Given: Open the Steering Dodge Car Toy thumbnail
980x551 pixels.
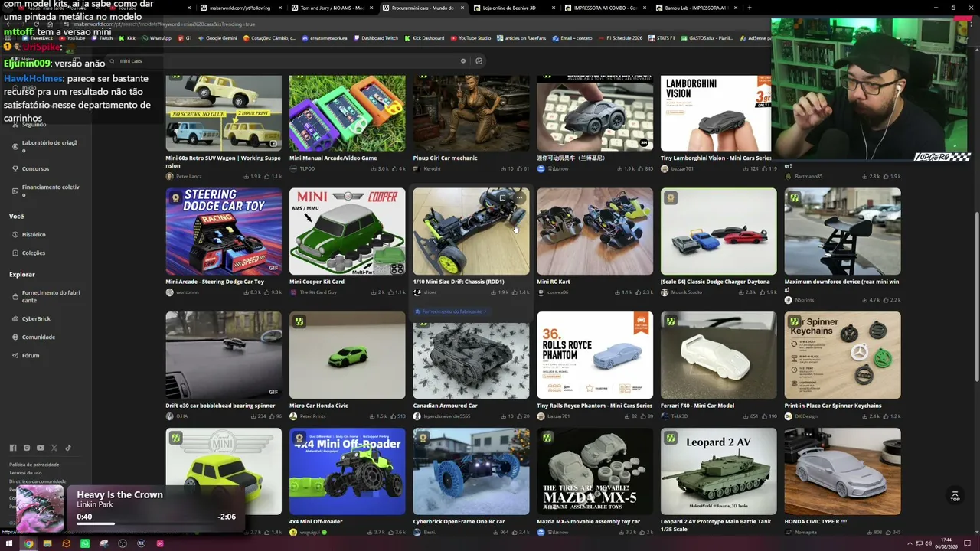Looking at the screenshot, I should [224, 231].
